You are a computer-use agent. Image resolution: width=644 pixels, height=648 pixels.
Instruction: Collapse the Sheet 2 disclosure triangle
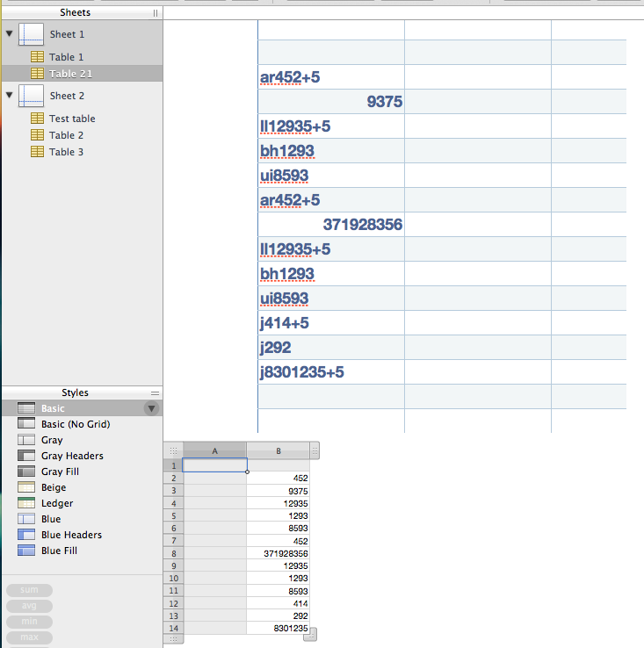pos(10,95)
